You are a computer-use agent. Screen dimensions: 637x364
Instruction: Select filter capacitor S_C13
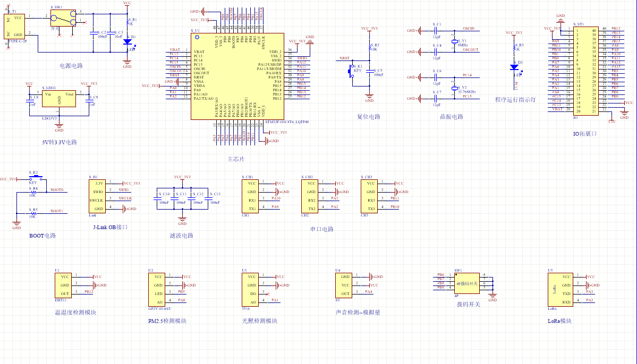click(x=208, y=198)
